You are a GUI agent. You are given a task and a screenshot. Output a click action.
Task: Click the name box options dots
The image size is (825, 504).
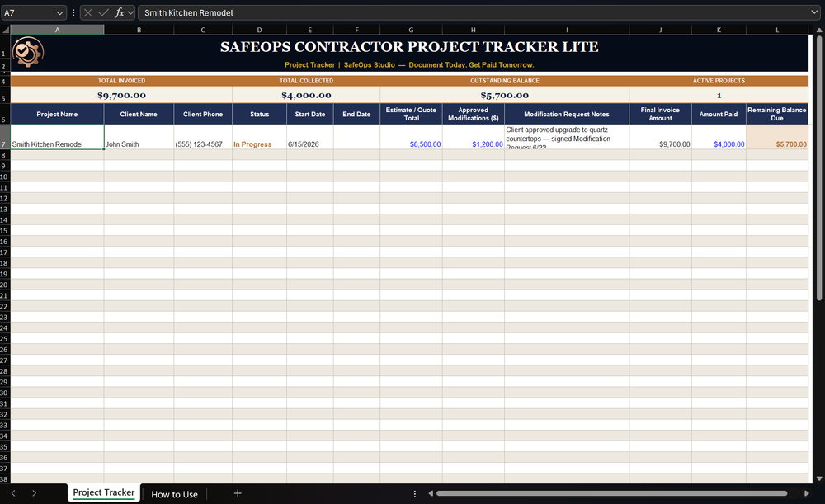[73, 12]
